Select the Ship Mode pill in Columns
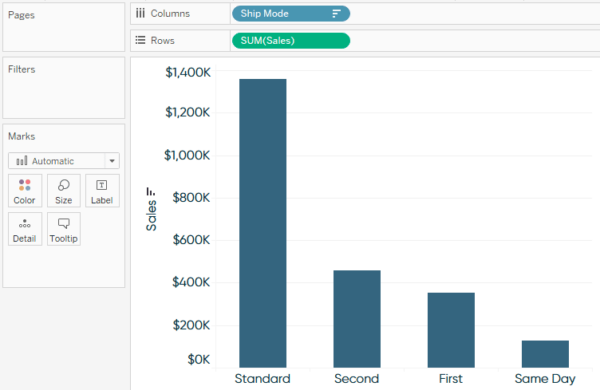 [291, 14]
